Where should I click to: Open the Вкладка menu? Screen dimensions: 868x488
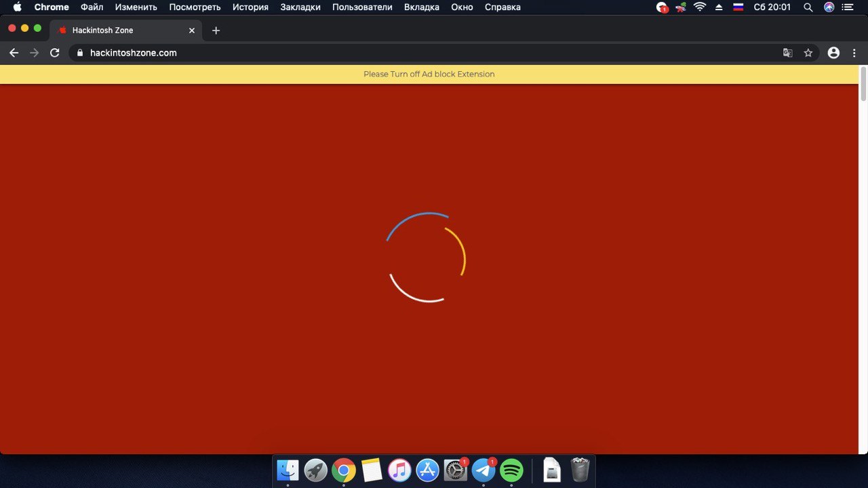pyautogui.click(x=420, y=7)
